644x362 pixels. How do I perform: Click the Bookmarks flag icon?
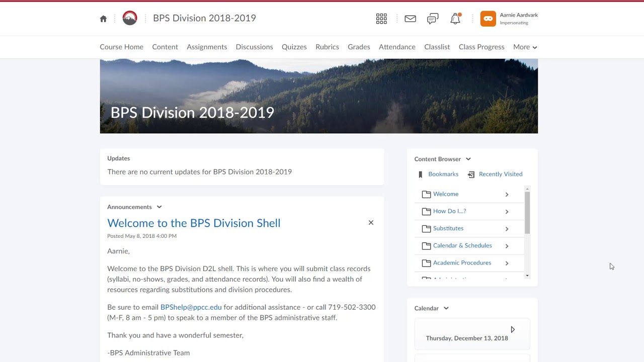pos(421,174)
